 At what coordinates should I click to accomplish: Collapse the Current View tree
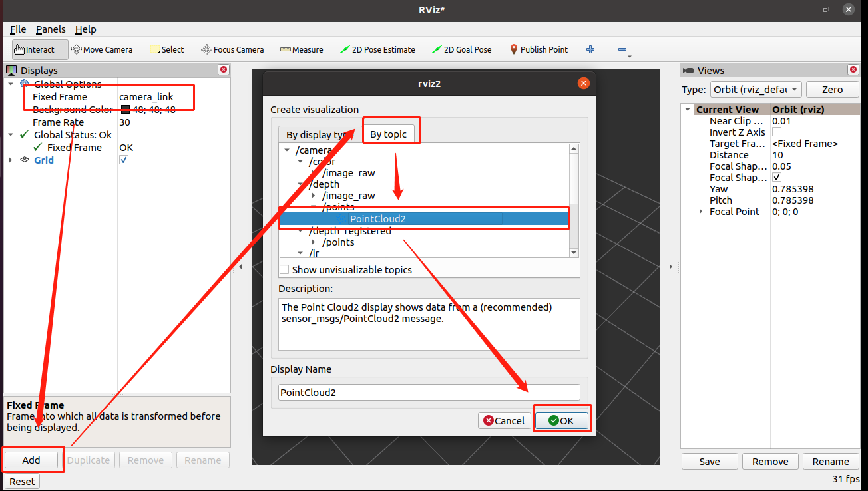pos(688,110)
